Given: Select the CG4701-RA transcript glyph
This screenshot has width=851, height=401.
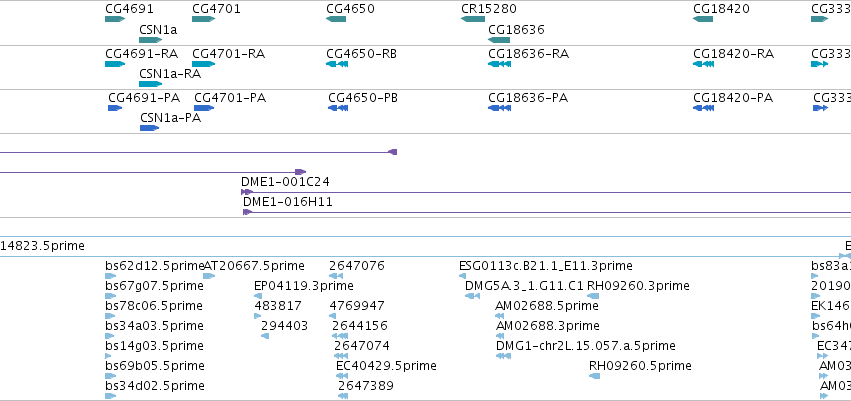Looking at the screenshot, I should pyautogui.click(x=204, y=64).
